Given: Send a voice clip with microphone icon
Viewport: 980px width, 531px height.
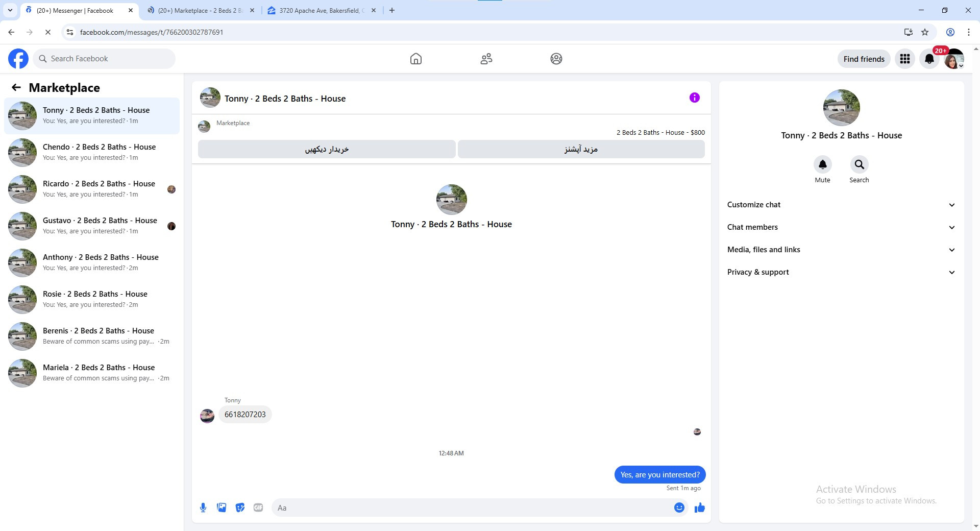Looking at the screenshot, I should point(203,508).
